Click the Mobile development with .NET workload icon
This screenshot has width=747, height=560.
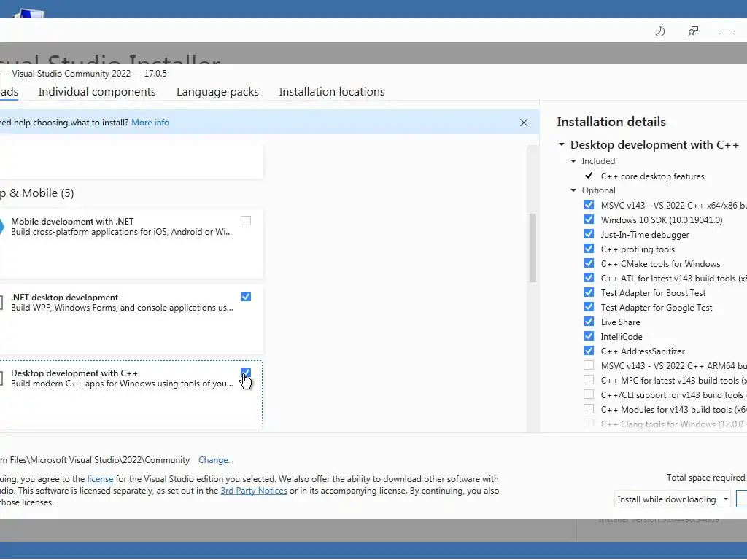(x=2, y=227)
